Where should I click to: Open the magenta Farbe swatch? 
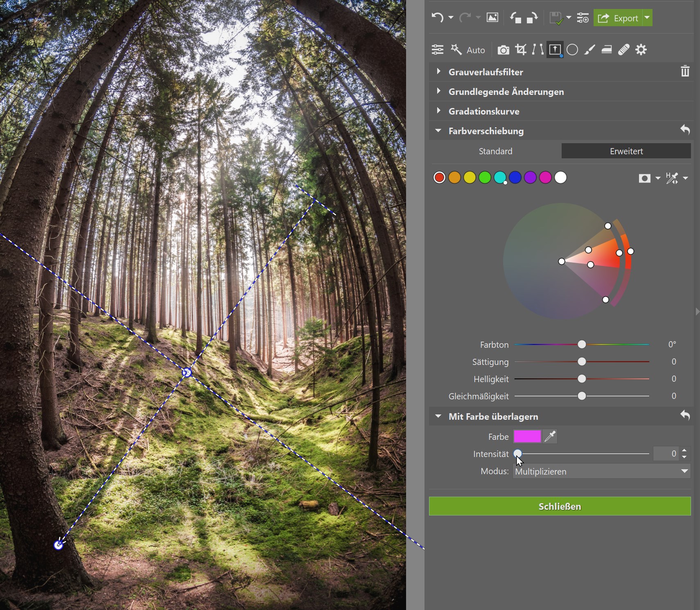coord(527,437)
